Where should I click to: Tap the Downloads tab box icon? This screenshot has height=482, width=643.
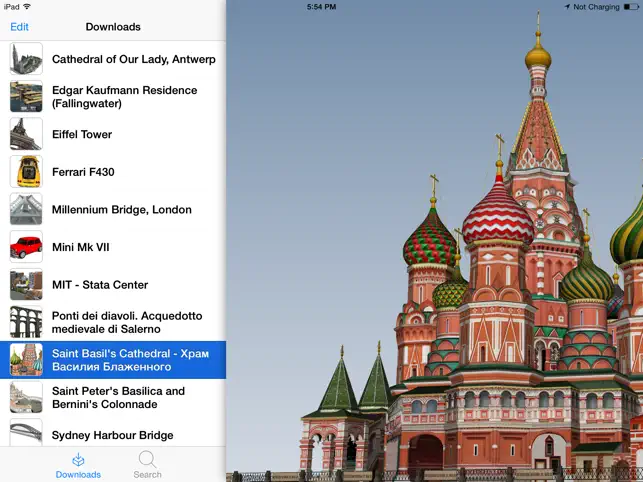pyautogui.click(x=78, y=460)
